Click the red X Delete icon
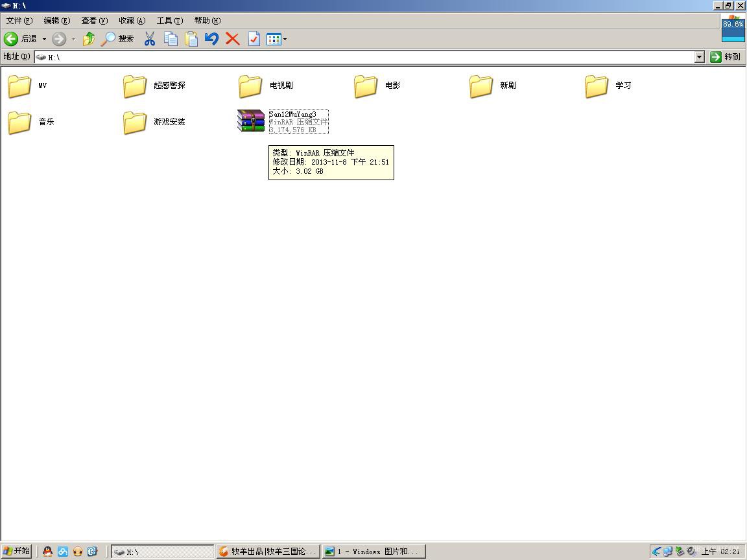The height and width of the screenshot is (560, 747). [x=233, y=39]
